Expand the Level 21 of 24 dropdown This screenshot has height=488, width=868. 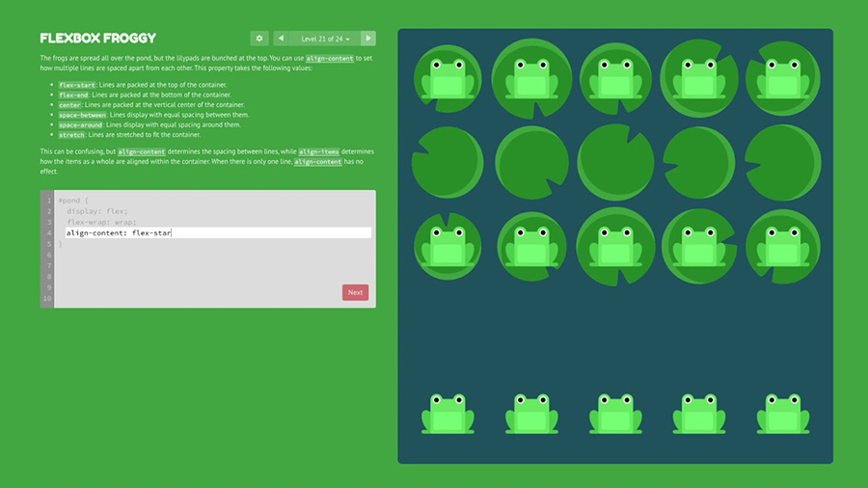click(x=325, y=39)
